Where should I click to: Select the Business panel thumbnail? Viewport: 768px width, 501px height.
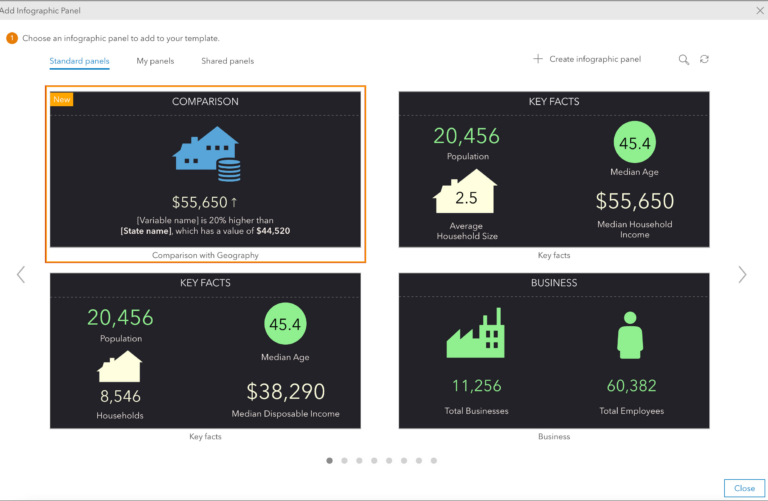click(x=554, y=351)
